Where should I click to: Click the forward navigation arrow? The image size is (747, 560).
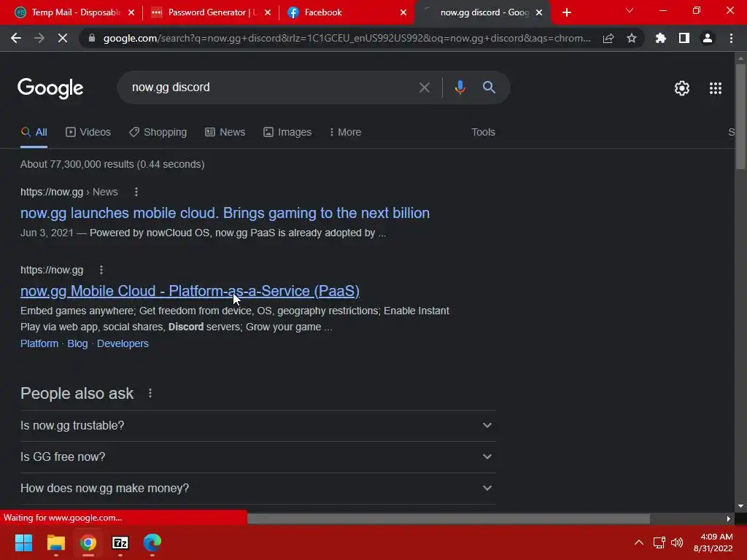39,38
